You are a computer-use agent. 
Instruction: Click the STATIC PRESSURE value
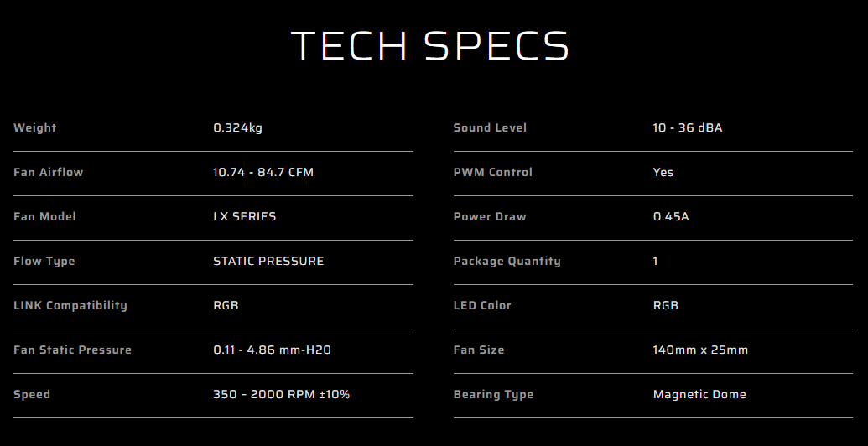tap(268, 261)
